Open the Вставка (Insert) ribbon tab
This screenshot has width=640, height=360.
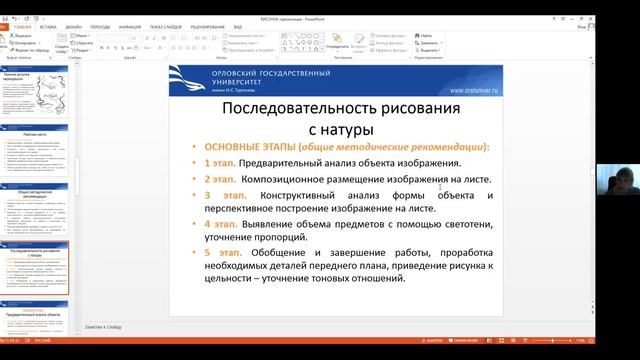[48, 27]
